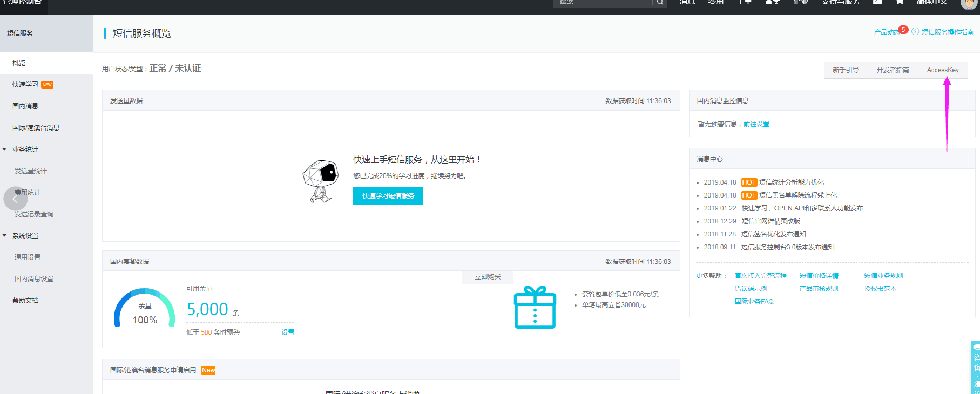Select 国内消息 in the sidebar

(x=25, y=106)
